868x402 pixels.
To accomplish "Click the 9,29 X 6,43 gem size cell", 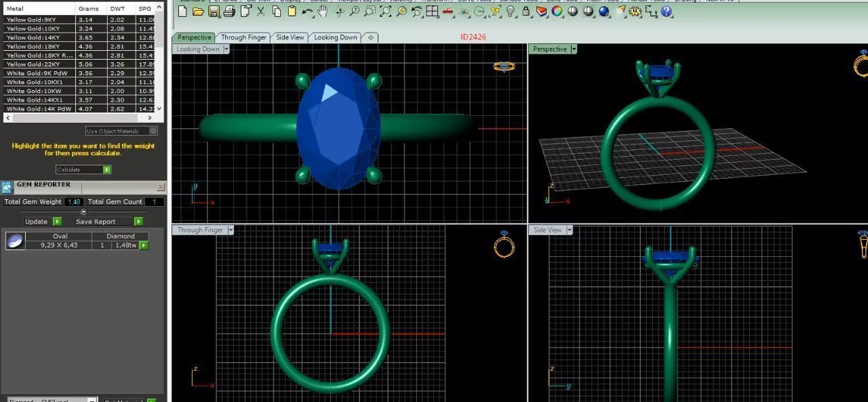I will click(59, 245).
